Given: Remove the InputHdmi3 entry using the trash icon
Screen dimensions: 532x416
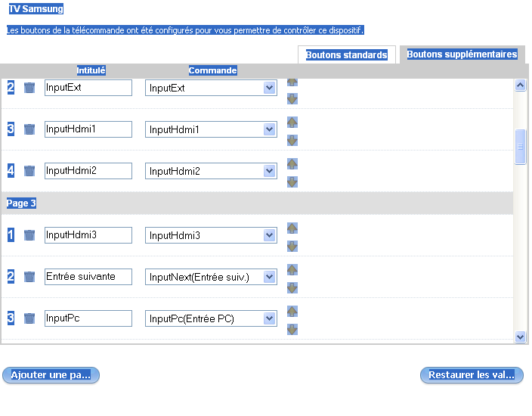Looking at the screenshot, I should pyautogui.click(x=29, y=235).
